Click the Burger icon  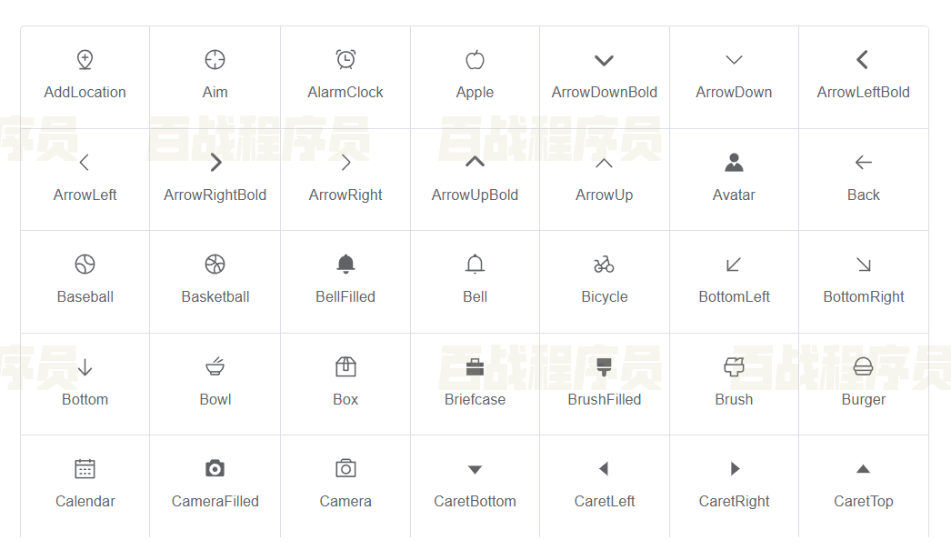[863, 367]
